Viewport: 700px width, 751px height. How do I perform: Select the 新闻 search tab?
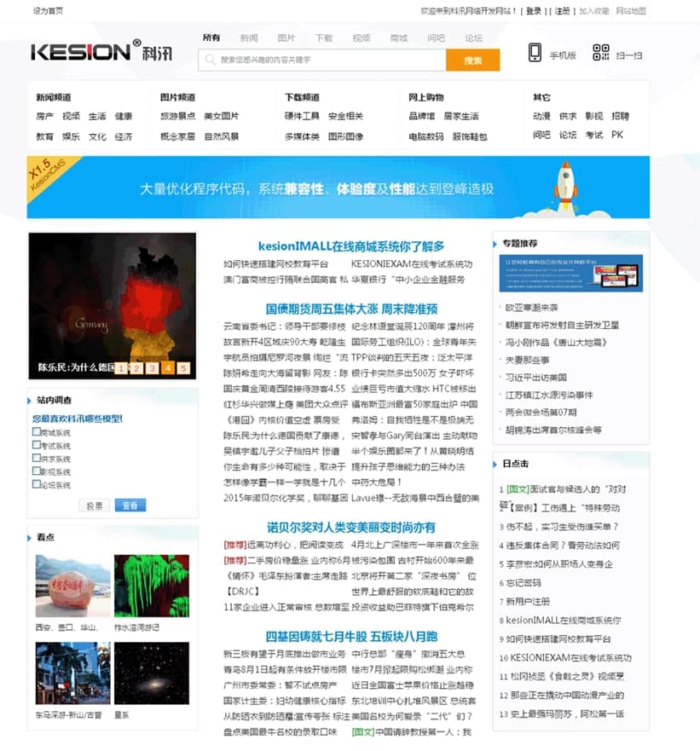pos(249,38)
